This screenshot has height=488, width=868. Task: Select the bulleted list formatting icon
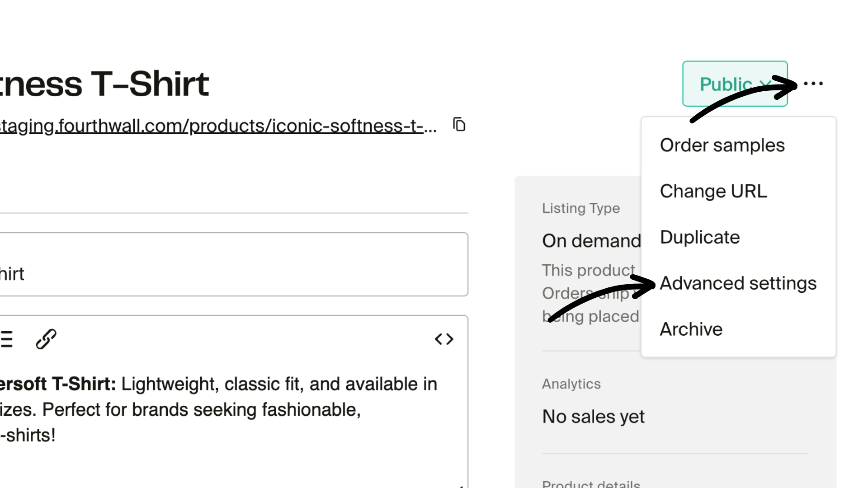coord(6,339)
